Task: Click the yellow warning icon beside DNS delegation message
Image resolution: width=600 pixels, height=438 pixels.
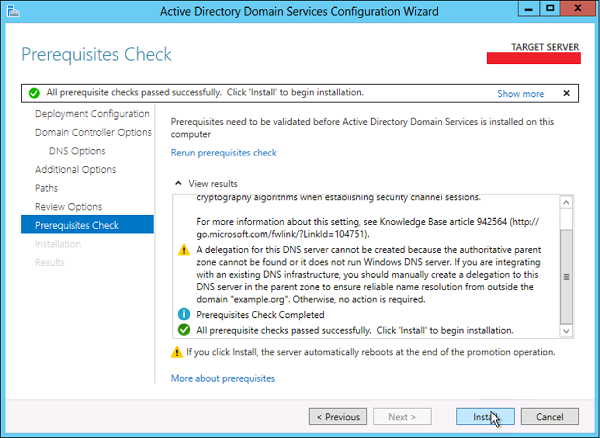Action: 184,250
